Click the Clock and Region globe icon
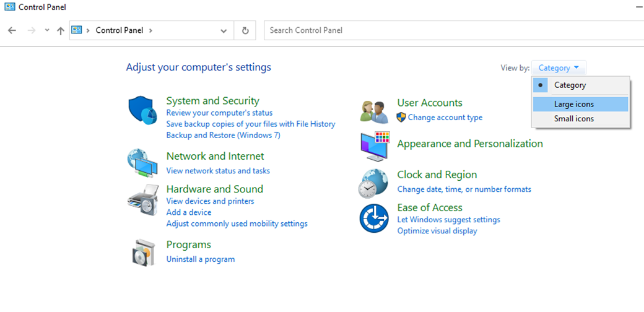Screen dimensions: 644x312 [x=374, y=183]
